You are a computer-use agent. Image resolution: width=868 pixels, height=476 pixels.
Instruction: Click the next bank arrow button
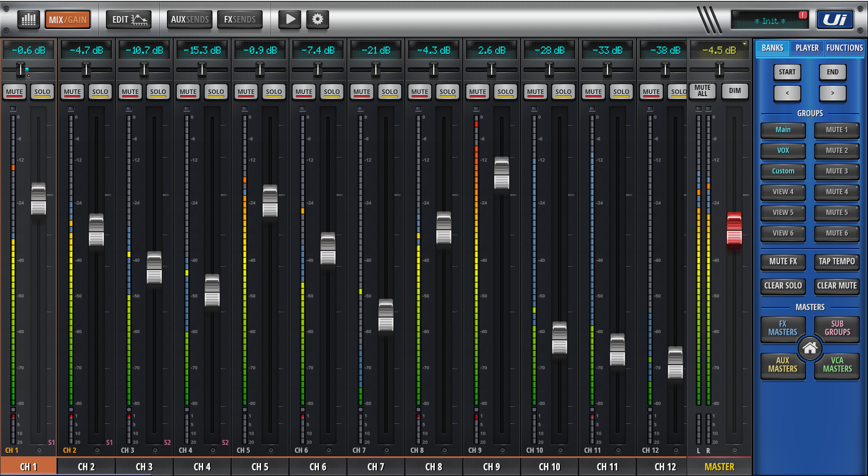832,93
